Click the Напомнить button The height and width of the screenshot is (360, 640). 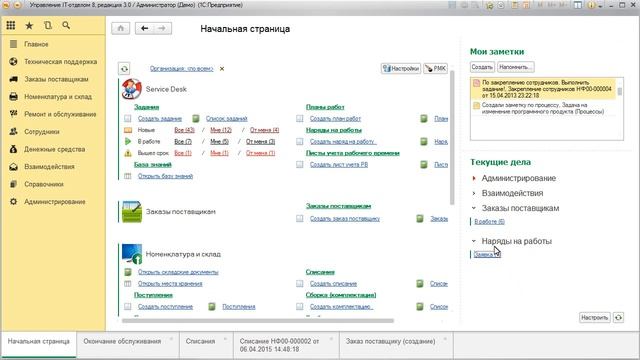coord(516,67)
